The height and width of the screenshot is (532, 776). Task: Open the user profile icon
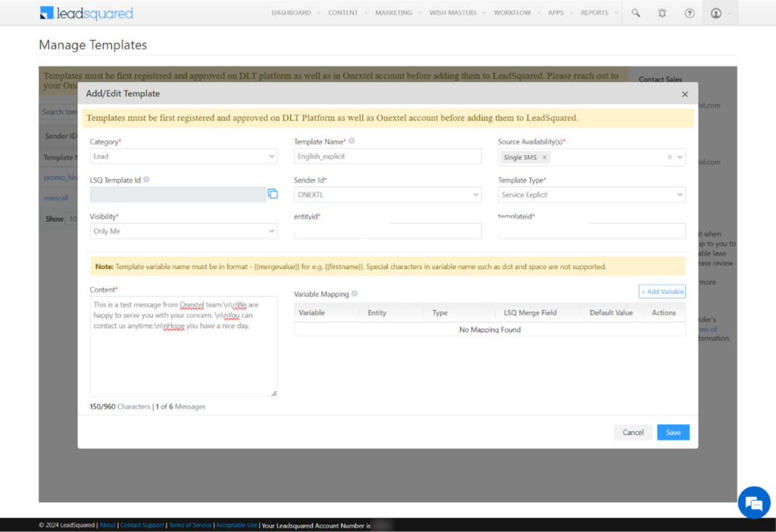(x=716, y=13)
